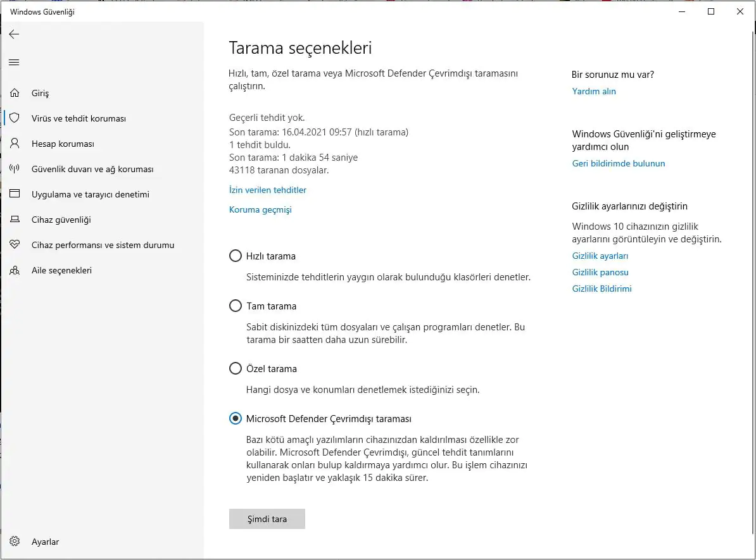
Task: Select the Hızlı tarama radio button
Action: tap(236, 256)
